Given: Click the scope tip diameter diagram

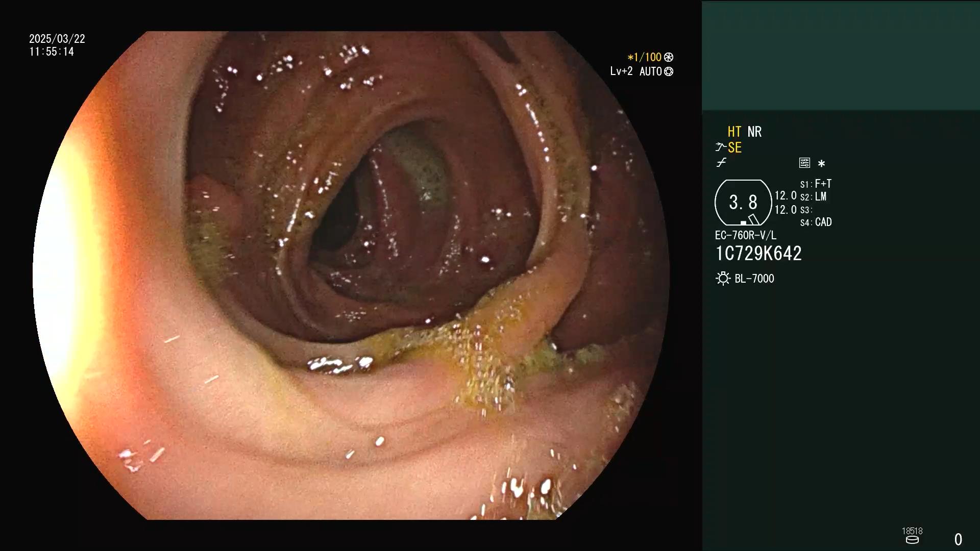Looking at the screenshot, I should pos(743,203).
